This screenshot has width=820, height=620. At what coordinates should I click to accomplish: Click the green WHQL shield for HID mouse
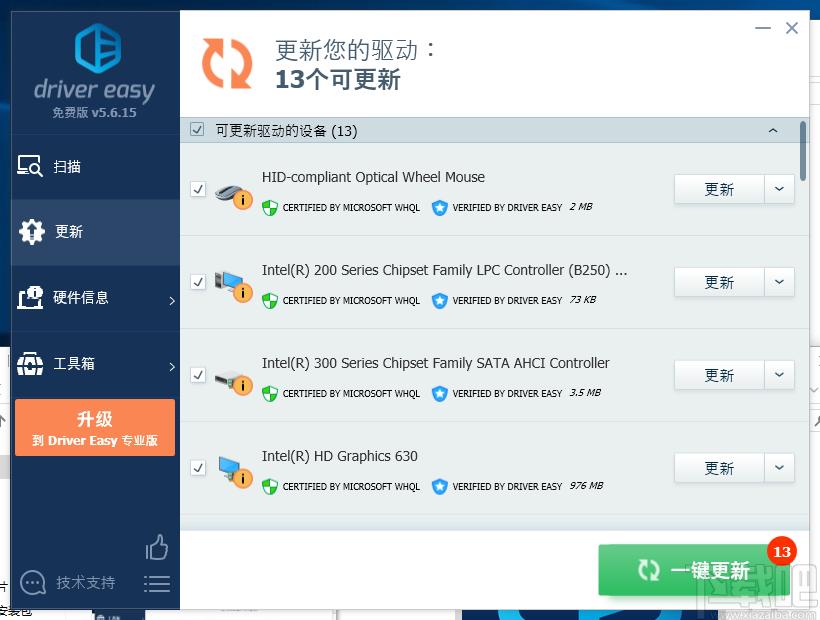click(270, 208)
